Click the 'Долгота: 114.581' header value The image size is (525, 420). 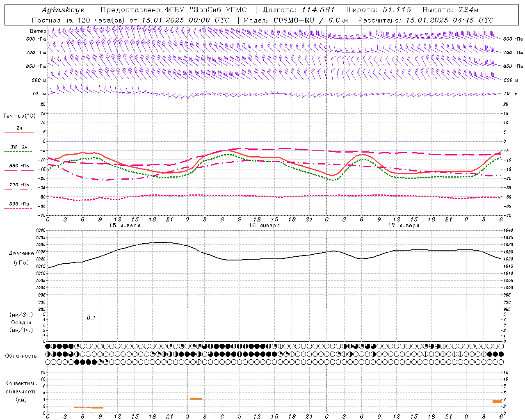tap(299, 10)
